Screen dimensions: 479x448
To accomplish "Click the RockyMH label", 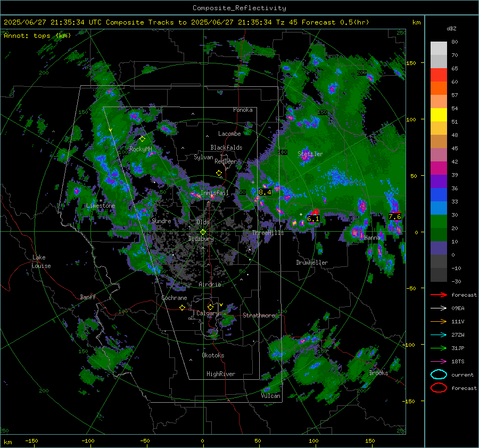I will (141, 149).
